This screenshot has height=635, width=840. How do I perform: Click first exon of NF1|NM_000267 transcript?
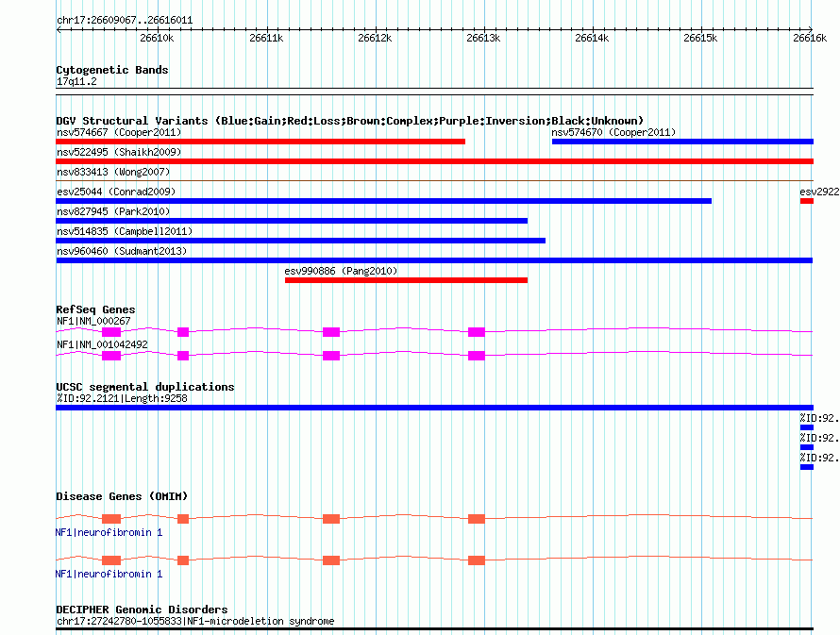pos(111,332)
